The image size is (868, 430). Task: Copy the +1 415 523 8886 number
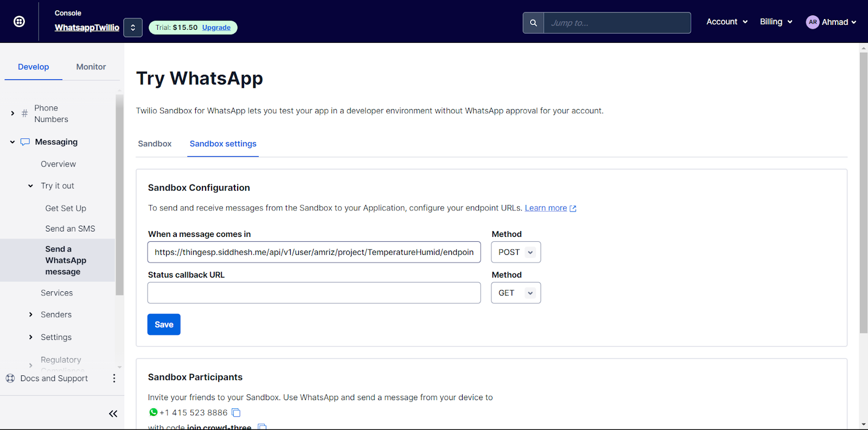(x=236, y=413)
